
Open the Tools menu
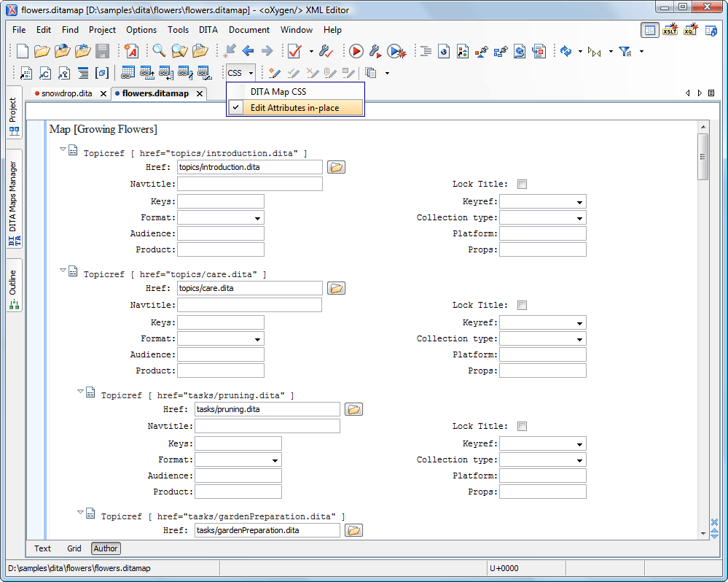[x=179, y=30]
